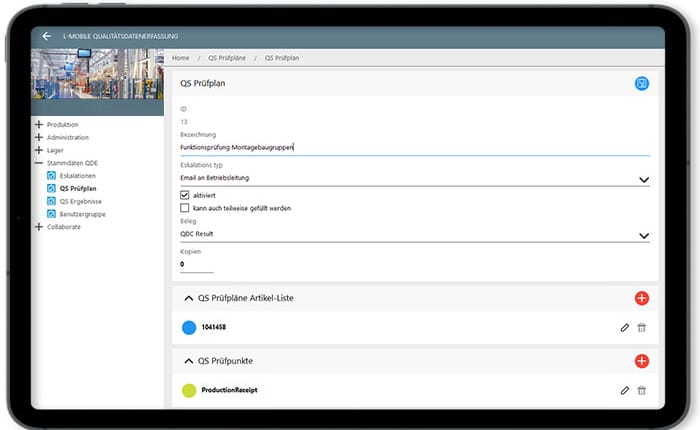
Task: Click the blue save icon
Action: click(x=641, y=83)
